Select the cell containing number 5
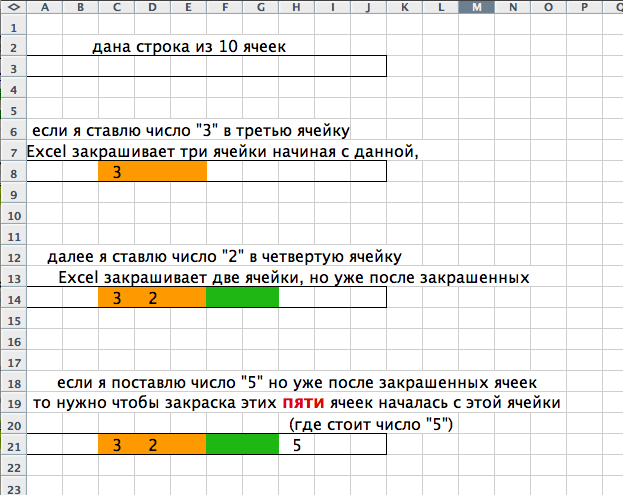 [x=297, y=445]
